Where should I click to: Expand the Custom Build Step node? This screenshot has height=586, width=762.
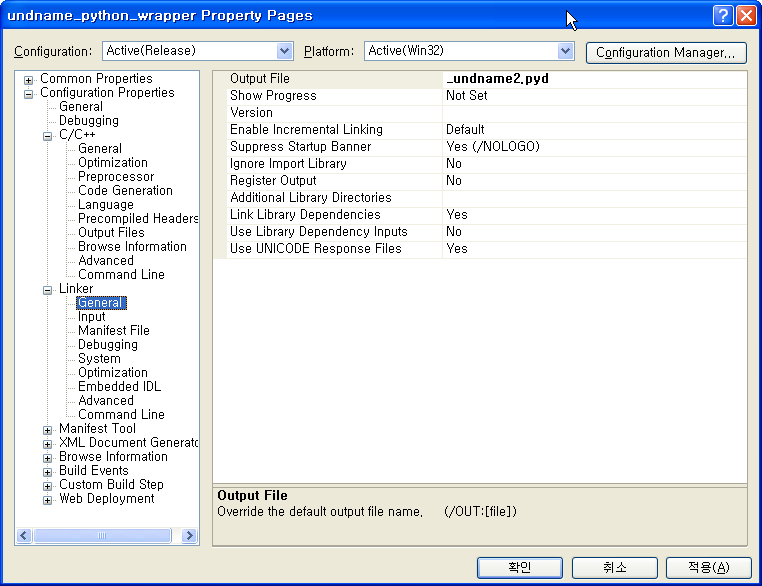(48, 486)
